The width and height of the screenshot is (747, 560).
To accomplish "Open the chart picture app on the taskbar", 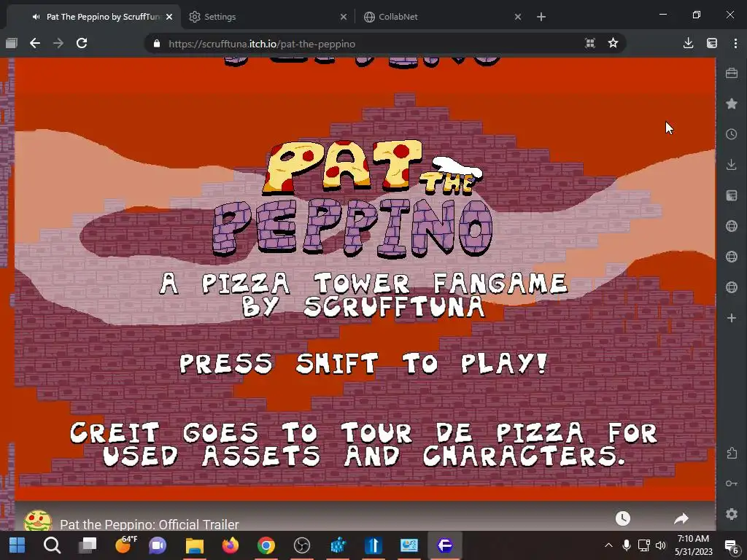I will click(x=409, y=545).
